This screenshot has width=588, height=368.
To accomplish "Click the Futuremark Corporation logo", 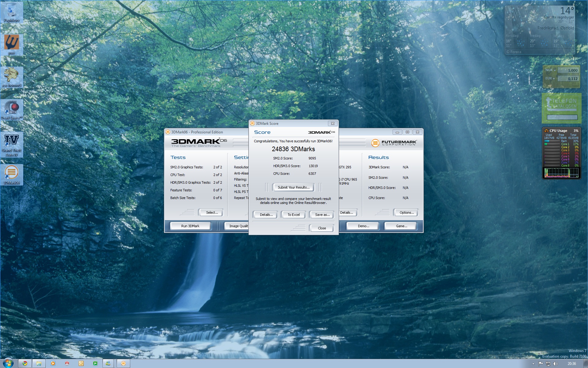I will 394,143.
